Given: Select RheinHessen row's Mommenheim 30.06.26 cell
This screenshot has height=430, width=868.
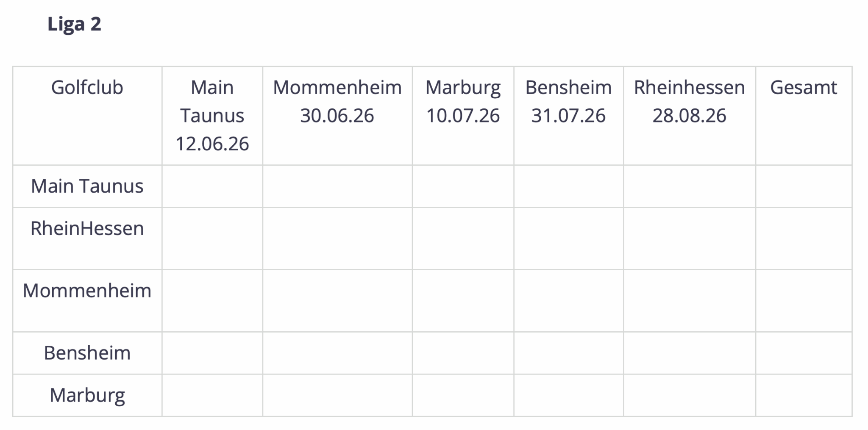Looking at the screenshot, I should point(337,238).
